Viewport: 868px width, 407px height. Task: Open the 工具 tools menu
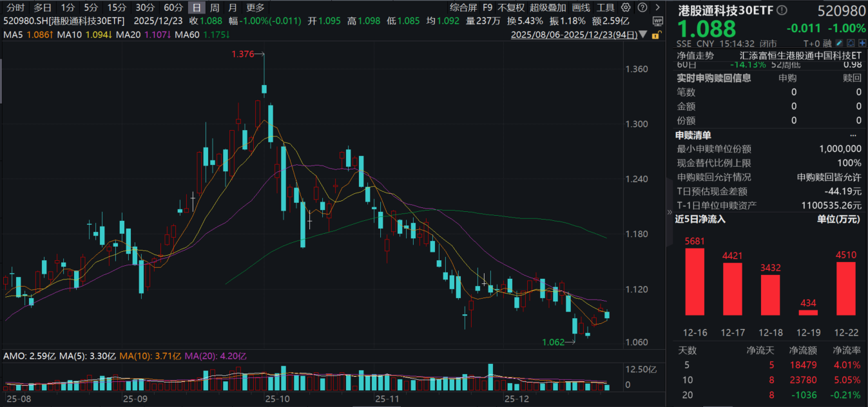click(x=606, y=8)
